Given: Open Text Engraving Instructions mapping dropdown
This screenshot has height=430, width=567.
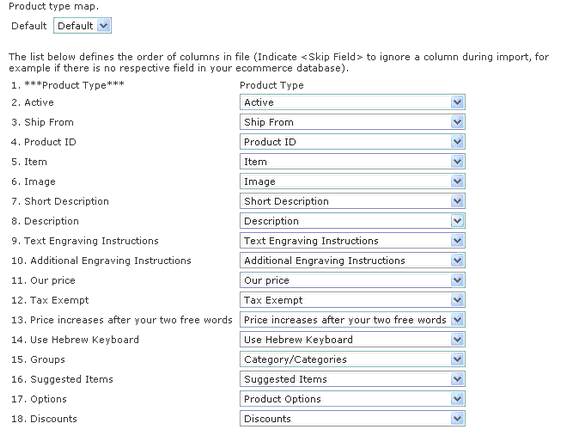Looking at the screenshot, I should (x=352, y=241).
